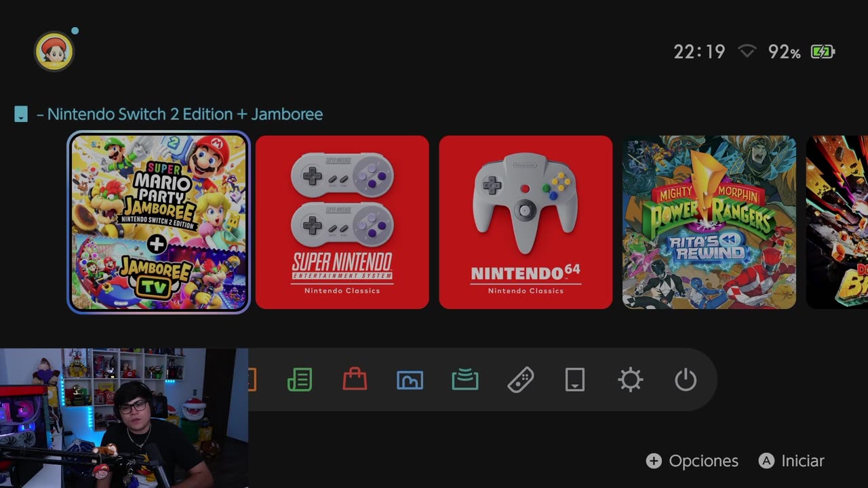Open the News icon in the dock
The width and height of the screenshot is (868, 488).
click(300, 380)
